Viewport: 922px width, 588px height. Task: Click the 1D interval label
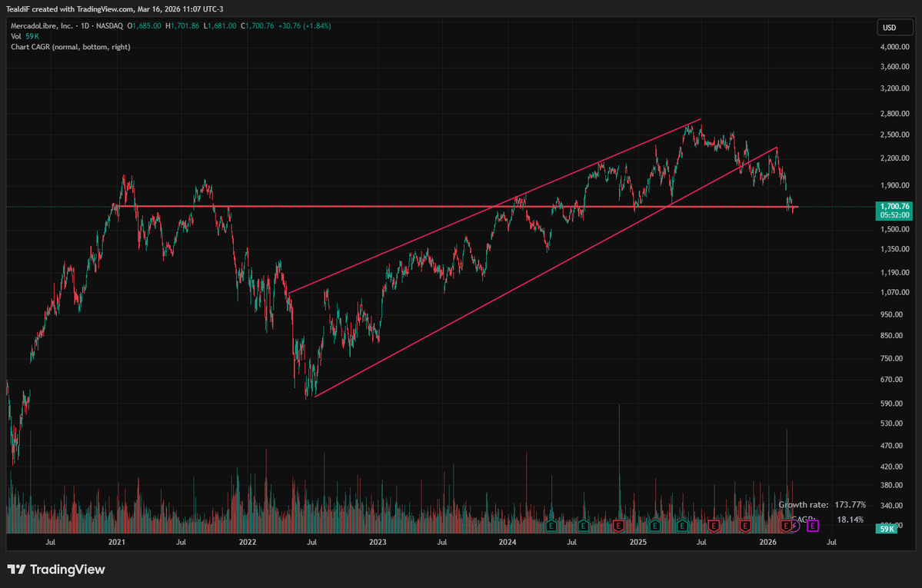point(85,26)
